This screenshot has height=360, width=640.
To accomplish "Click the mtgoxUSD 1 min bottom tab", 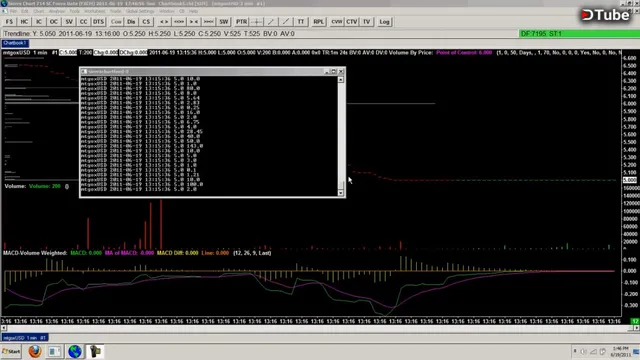I will coord(25,338).
